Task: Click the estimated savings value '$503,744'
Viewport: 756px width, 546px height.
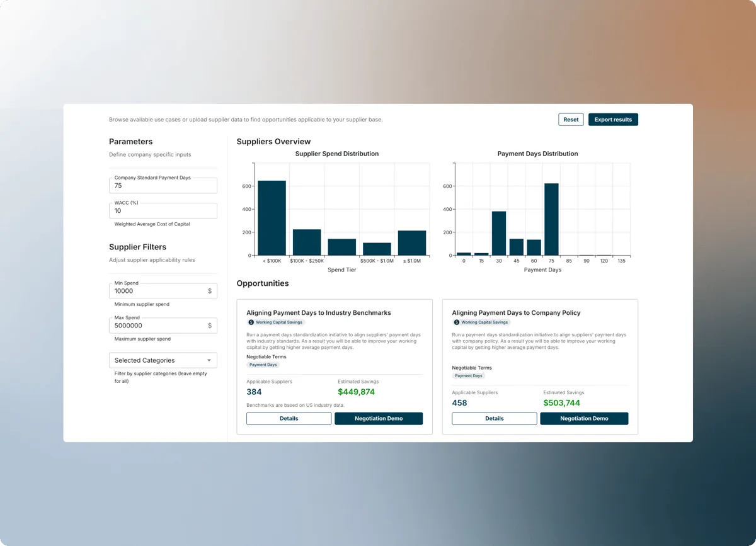Action: tap(562, 403)
